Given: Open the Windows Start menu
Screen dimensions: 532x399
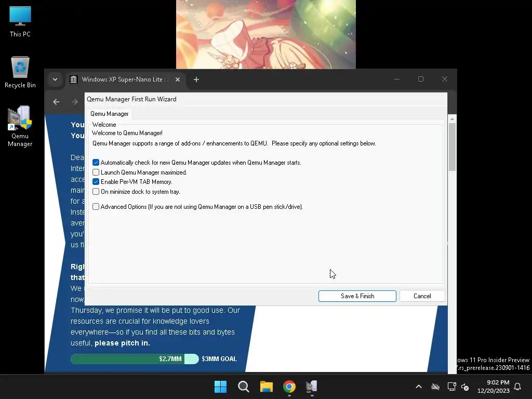Looking at the screenshot, I should click(220, 387).
